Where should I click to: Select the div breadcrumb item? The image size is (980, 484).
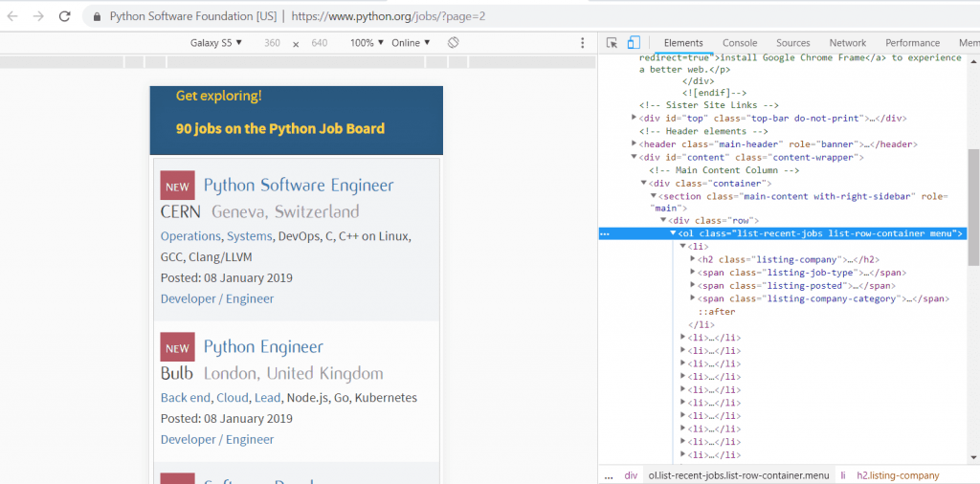(x=631, y=475)
